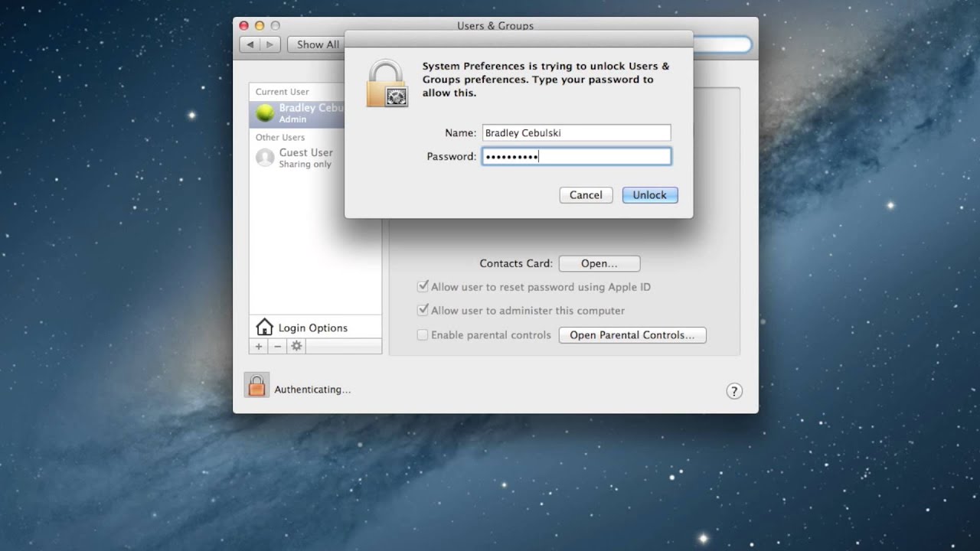Viewport: 980px width, 551px height.
Task: Add a user with the plus button
Action: 259,346
